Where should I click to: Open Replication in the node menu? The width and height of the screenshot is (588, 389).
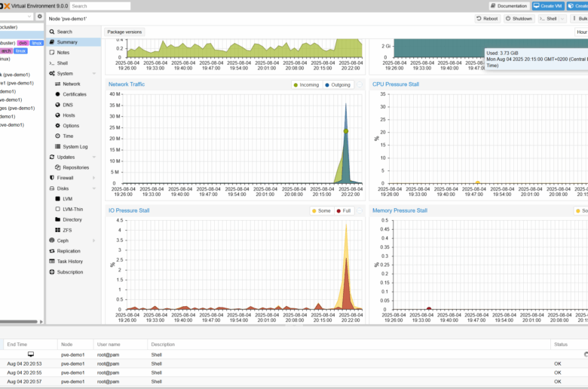69,251
